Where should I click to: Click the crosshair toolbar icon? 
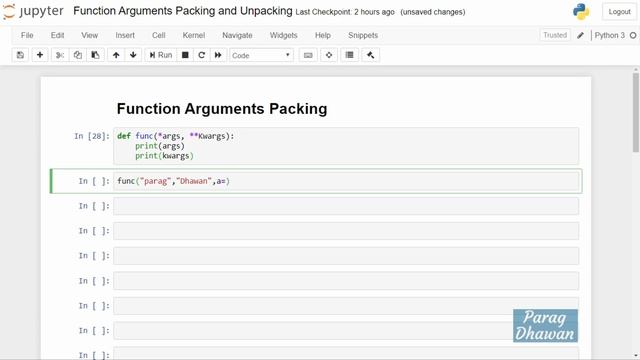(329, 55)
